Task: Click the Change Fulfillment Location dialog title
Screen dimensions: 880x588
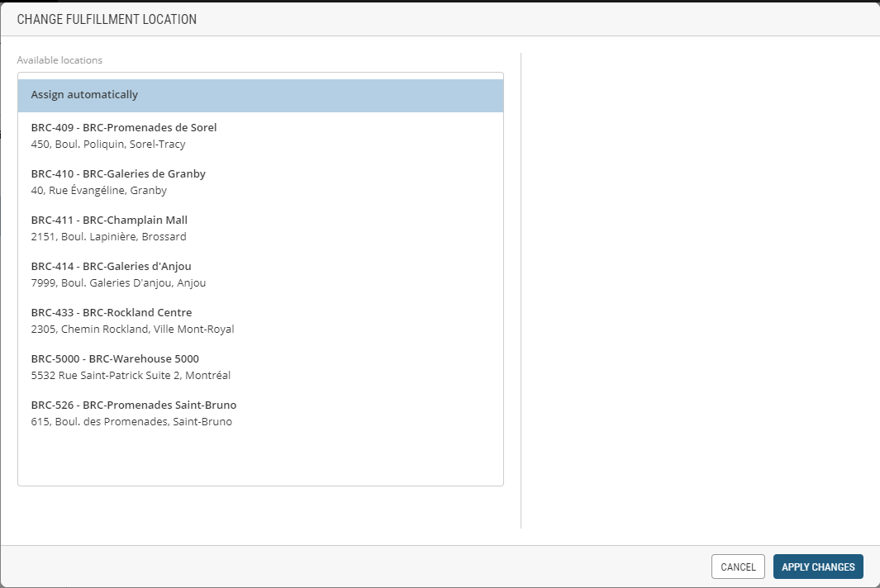Action: point(107,19)
